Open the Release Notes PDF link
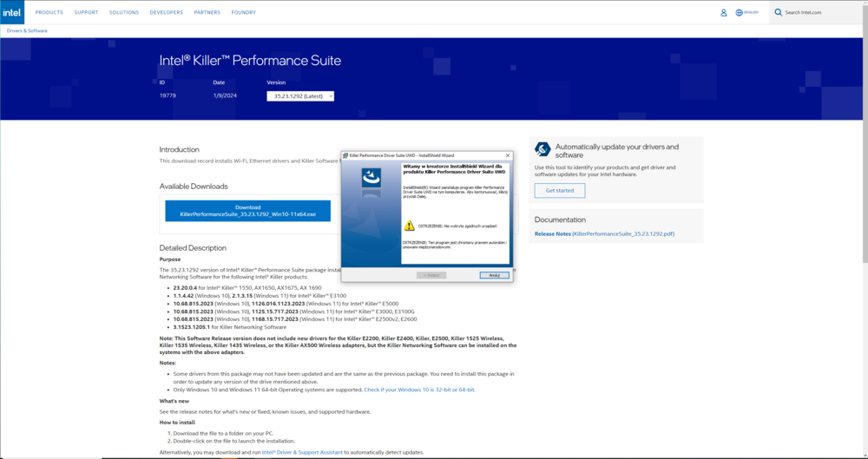Viewport: 868px width, 459px height. coord(604,233)
